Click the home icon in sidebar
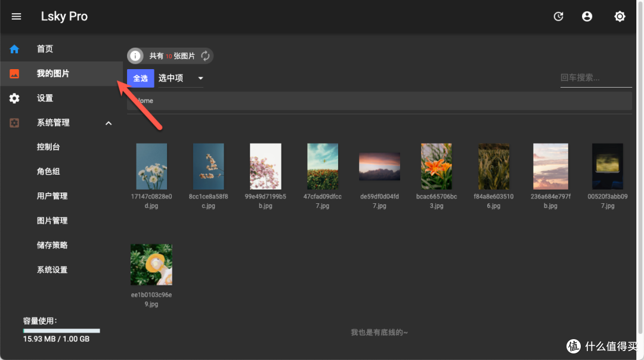Viewport: 644px width, 360px height. point(14,49)
